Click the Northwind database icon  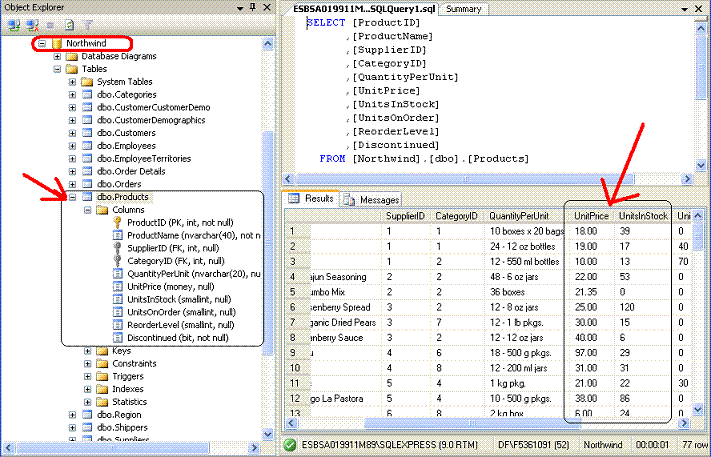coord(57,43)
